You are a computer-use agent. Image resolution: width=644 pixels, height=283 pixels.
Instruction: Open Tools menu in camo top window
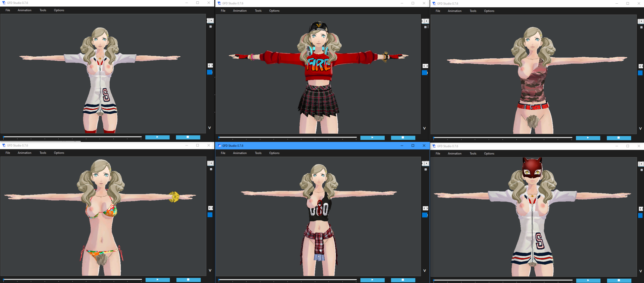pos(473,11)
